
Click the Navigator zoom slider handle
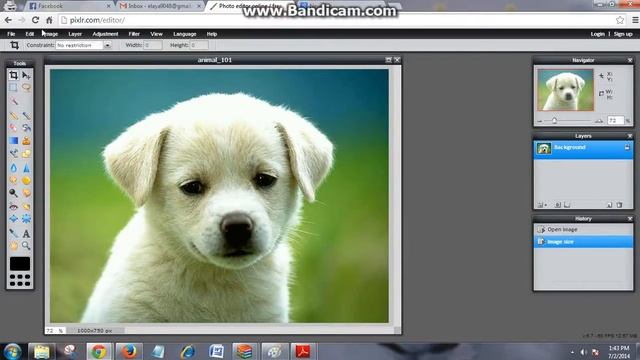point(554,121)
